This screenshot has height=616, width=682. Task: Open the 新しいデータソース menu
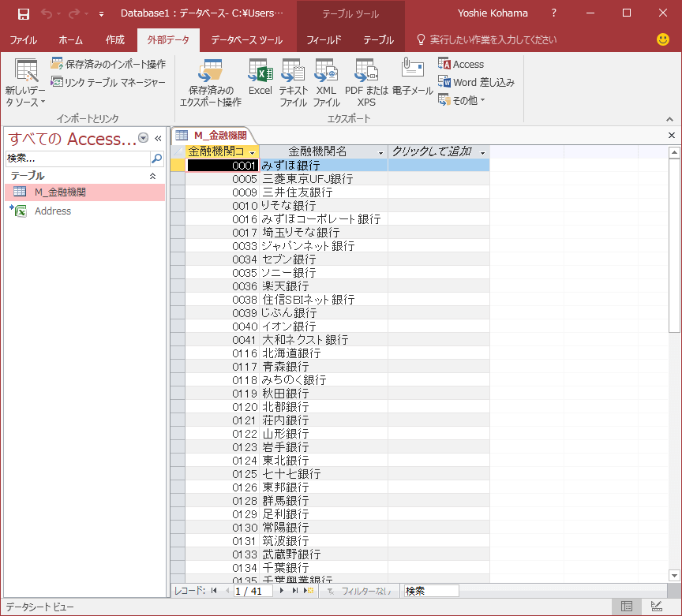click(x=26, y=83)
